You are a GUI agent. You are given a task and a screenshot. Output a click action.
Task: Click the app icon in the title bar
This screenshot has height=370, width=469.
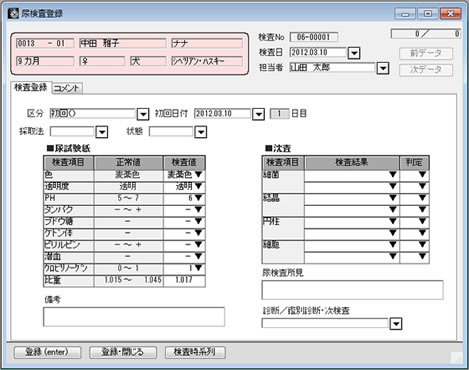13,14
